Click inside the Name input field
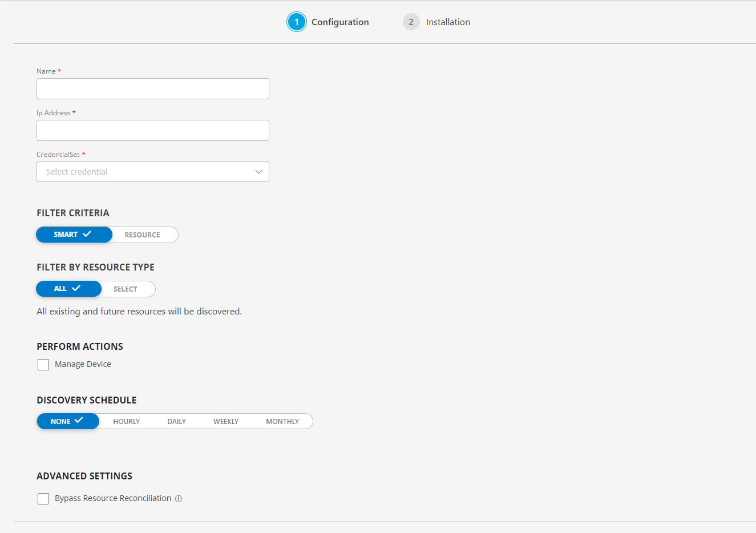This screenshot has width=756, height=533. point(152,88)
